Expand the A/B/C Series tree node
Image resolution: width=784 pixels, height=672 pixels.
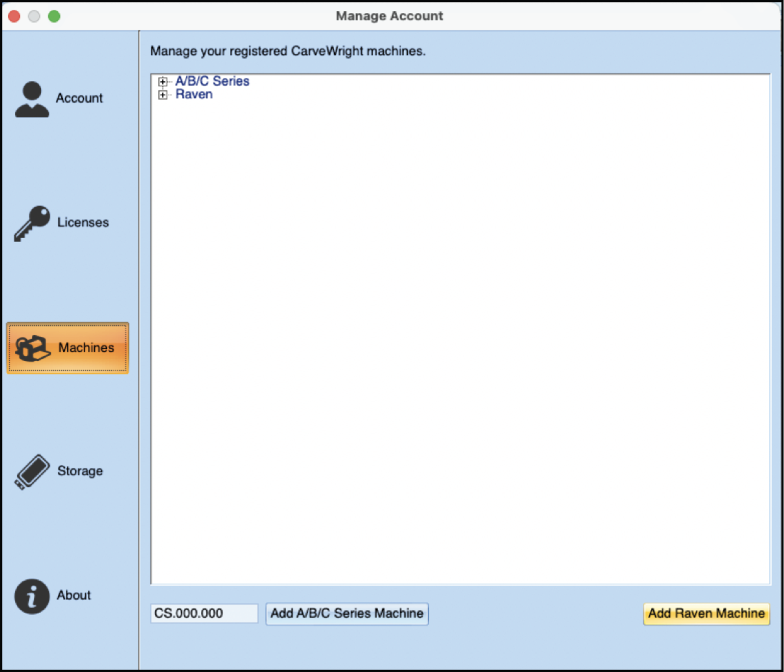pyautogui.click(x=163, y=81)
